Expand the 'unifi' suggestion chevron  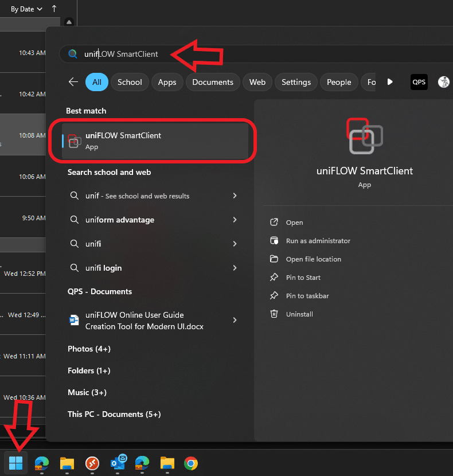pyautogui.click(x=235, y=244)
